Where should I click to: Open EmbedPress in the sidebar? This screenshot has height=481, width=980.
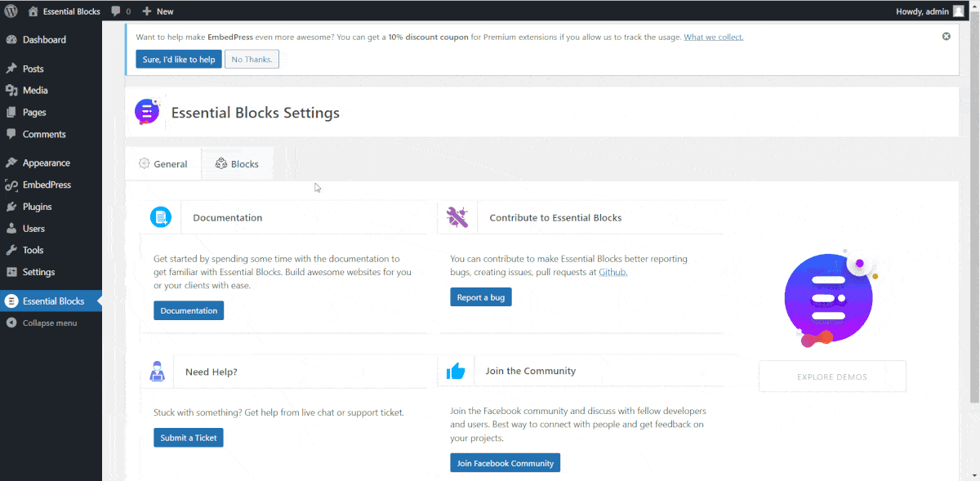pyautogui.click(x=51, y=185)
